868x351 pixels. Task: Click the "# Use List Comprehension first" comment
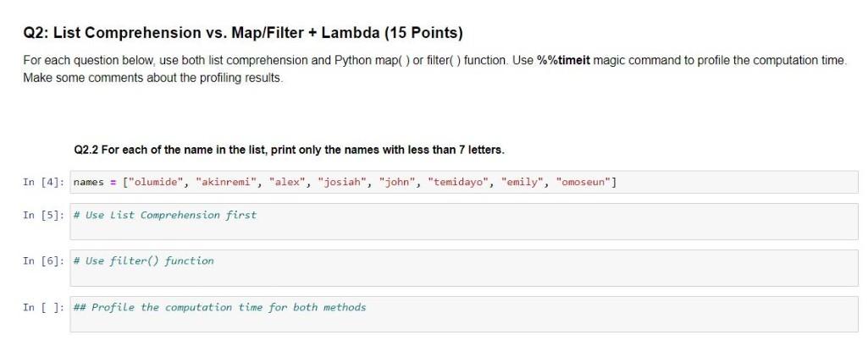click(165, 215)
